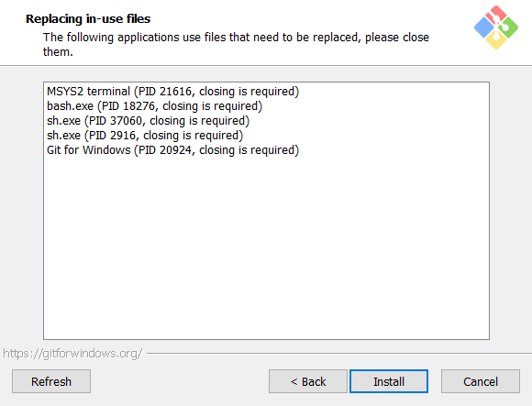This screenshot has width=532, height=406.
Task: Go back with the < Back button
Action: point(308,381)
